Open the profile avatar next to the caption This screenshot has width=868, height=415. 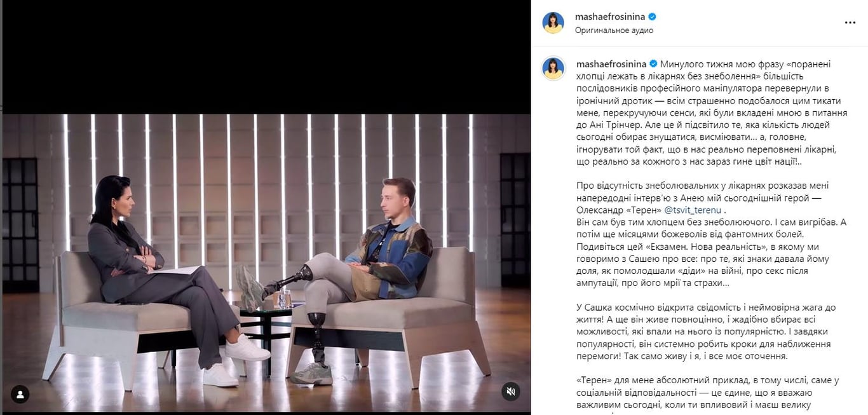[x=553, y=68]
